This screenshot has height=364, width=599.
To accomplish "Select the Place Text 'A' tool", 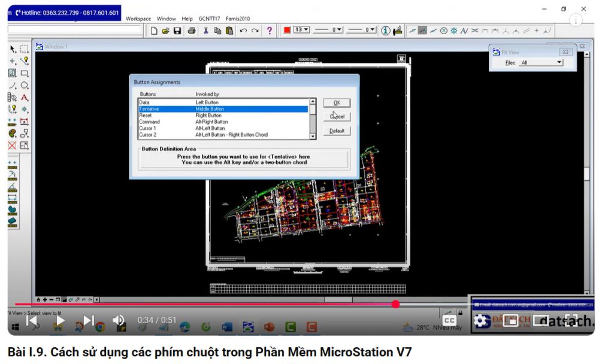I will tap(25, 97).
